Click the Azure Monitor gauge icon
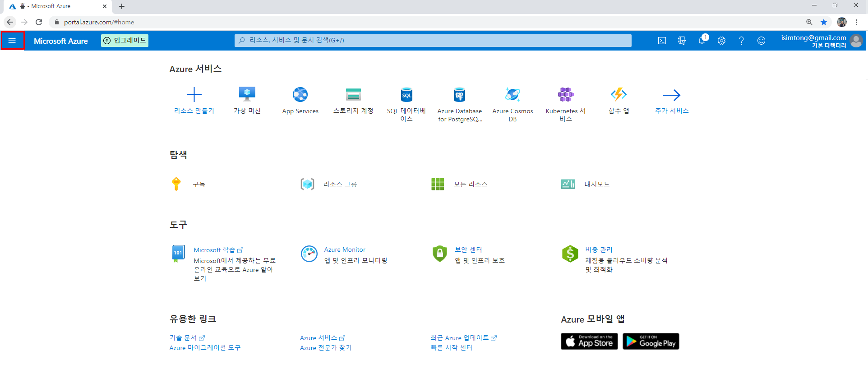Screen dimensions: 868x374 point(309,254)
